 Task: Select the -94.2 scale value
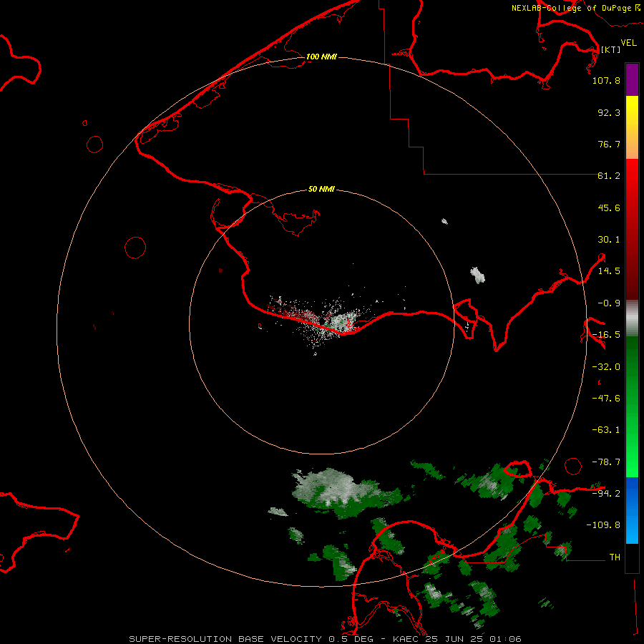tap(606, 493)
